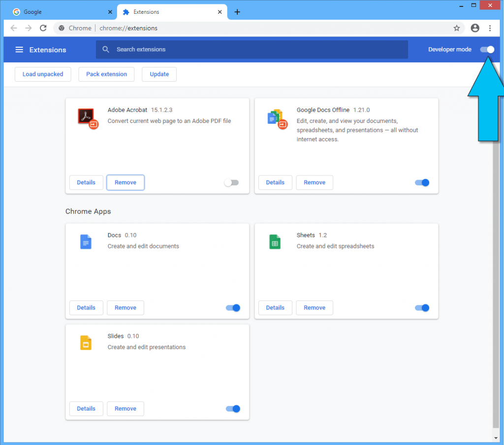Viewport: 504px width, 445px height.
Task: Open the Chrome three-dot menu
Action: pos(490,28)
